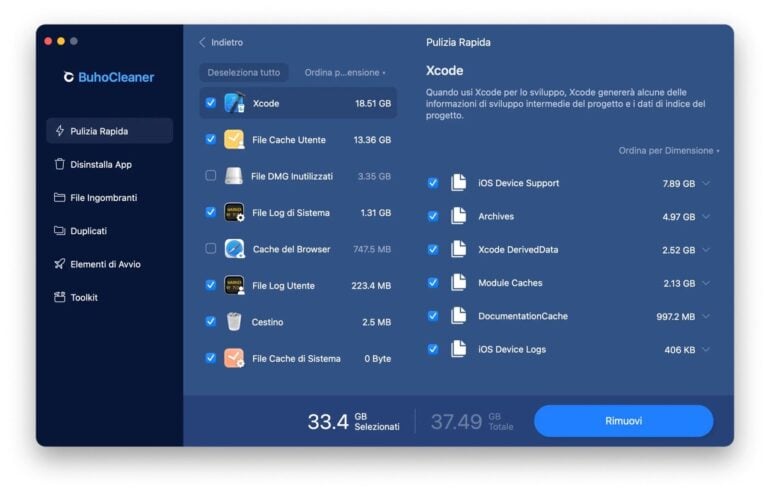
Task: Click the Rimuovi button
Action: (623, 421)
